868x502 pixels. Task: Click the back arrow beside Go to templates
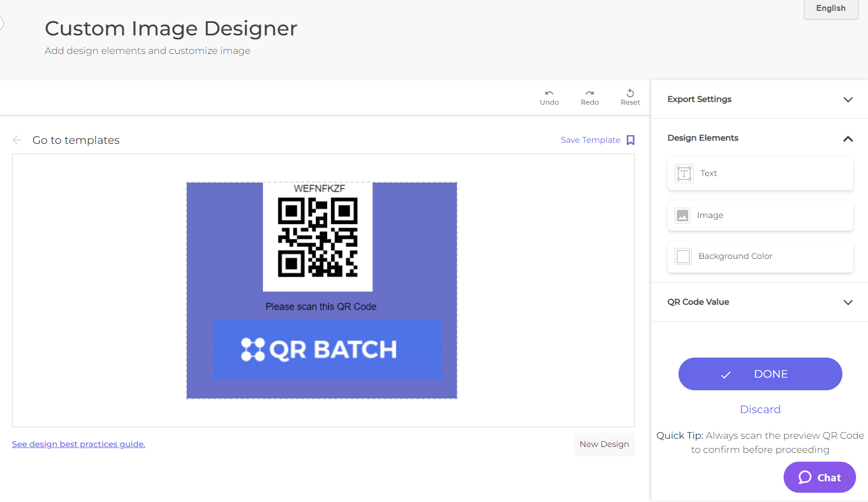(17, 140)
